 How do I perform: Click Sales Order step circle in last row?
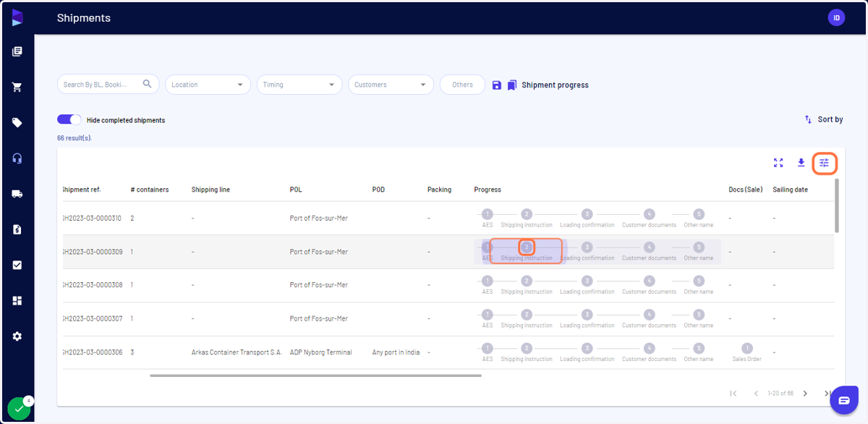coord(747,348)
